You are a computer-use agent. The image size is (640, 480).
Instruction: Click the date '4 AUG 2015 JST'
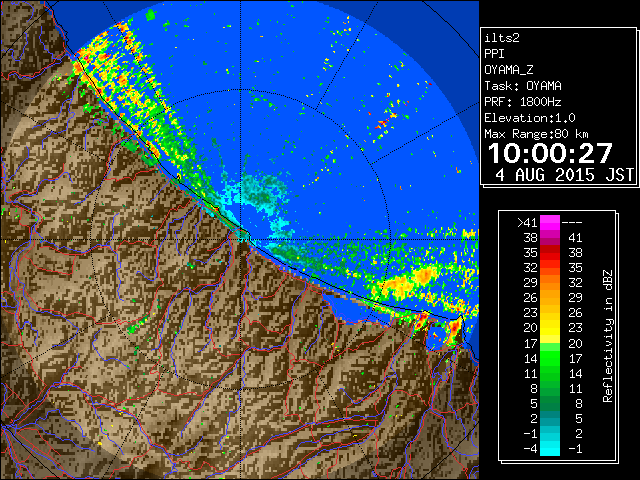[x=564, y=175]
